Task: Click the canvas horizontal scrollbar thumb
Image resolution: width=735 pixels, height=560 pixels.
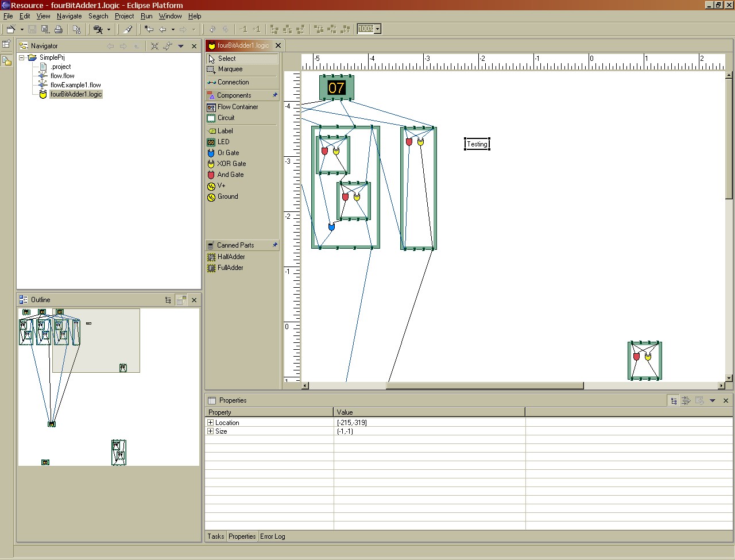Action: tap(485, 386)
